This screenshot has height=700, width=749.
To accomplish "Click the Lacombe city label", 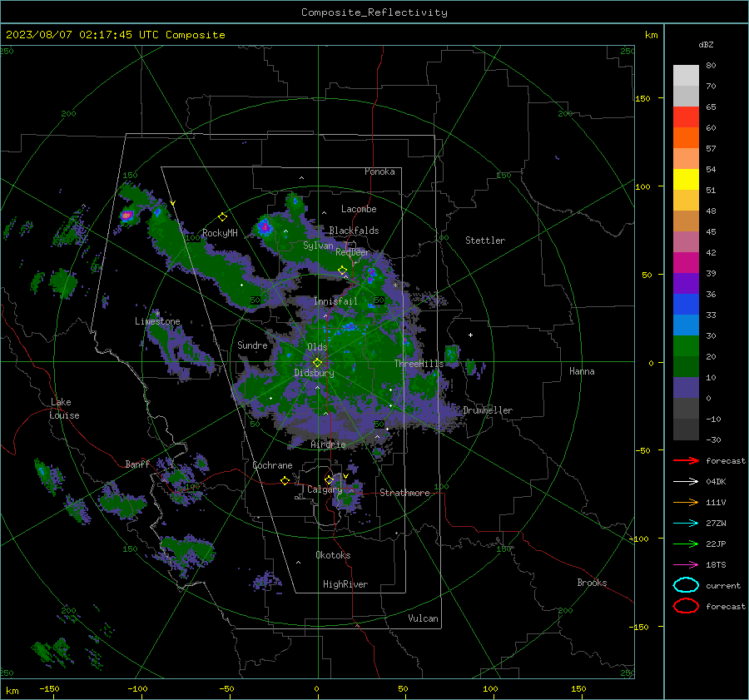I will pos(359,209).
